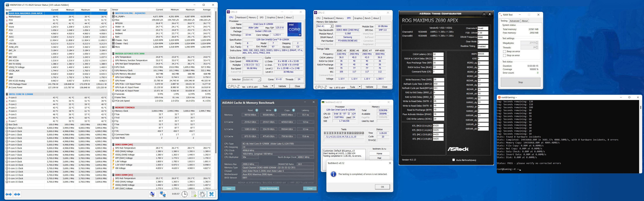Click GPU Clock sensor icon

tap(113, 67)
